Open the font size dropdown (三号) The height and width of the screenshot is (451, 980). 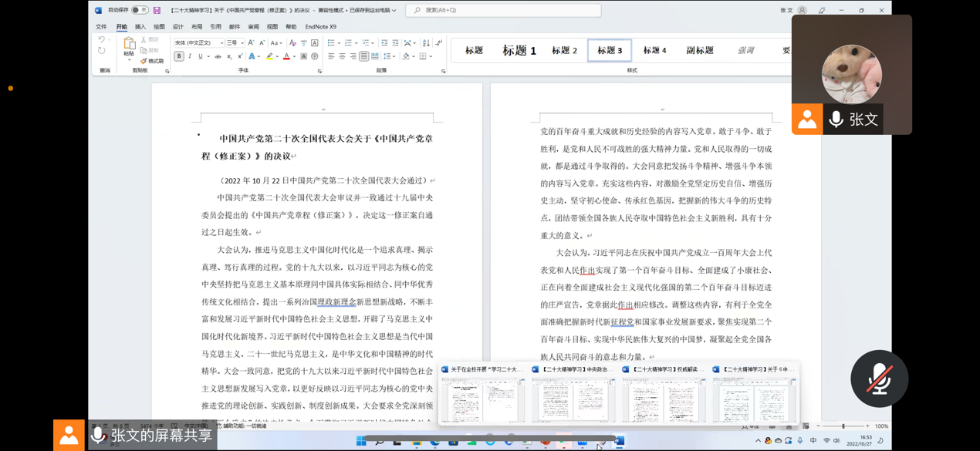pyautogui.click(x=242, y=43)
